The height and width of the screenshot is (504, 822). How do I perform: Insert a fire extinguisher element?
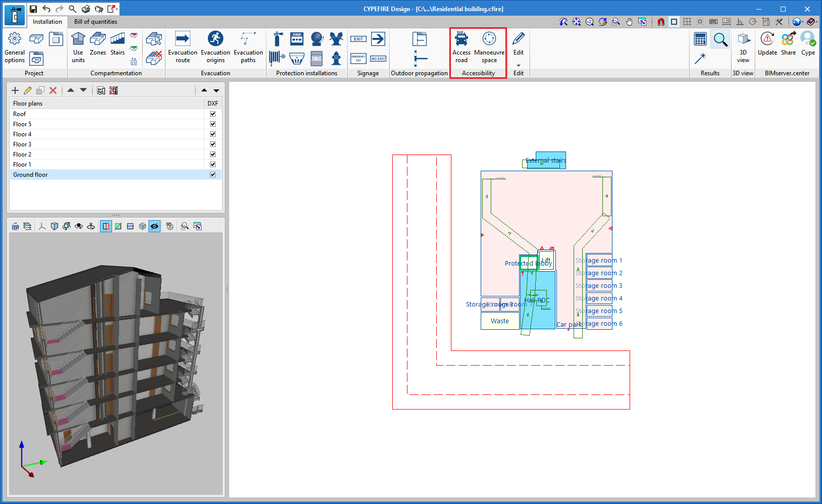click(x=277, y=39)
